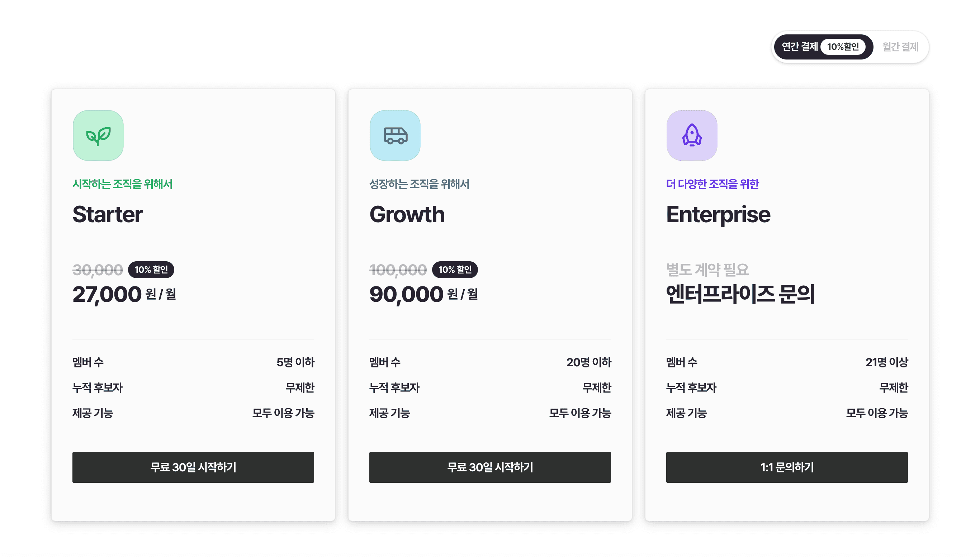Click the 10% 할인 badge on Starter price

tap(151, 270)
